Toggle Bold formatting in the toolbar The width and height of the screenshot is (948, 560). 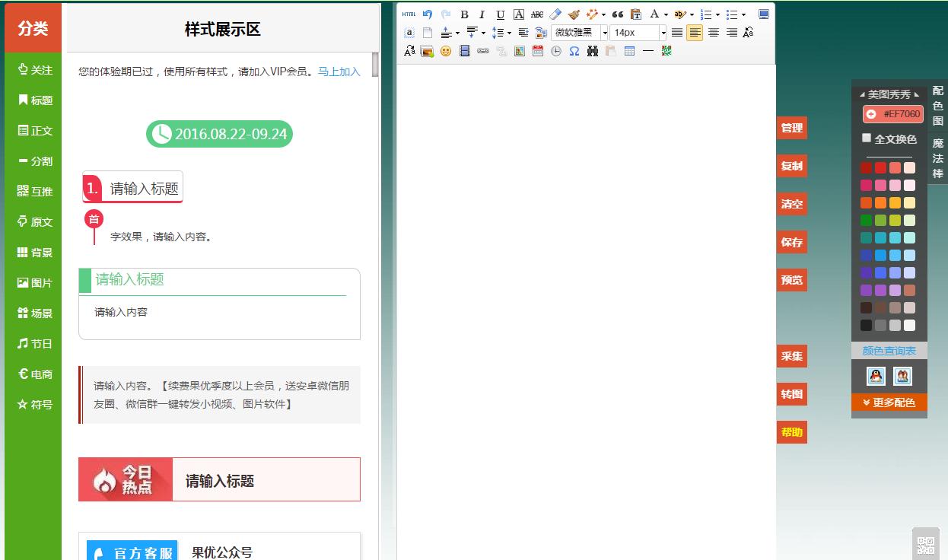click(464, 14)
